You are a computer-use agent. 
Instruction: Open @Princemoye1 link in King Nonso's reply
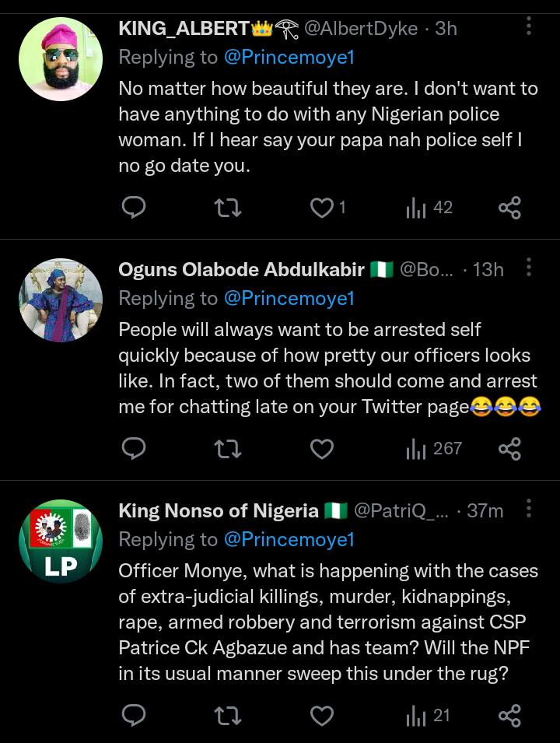(289, 539)
